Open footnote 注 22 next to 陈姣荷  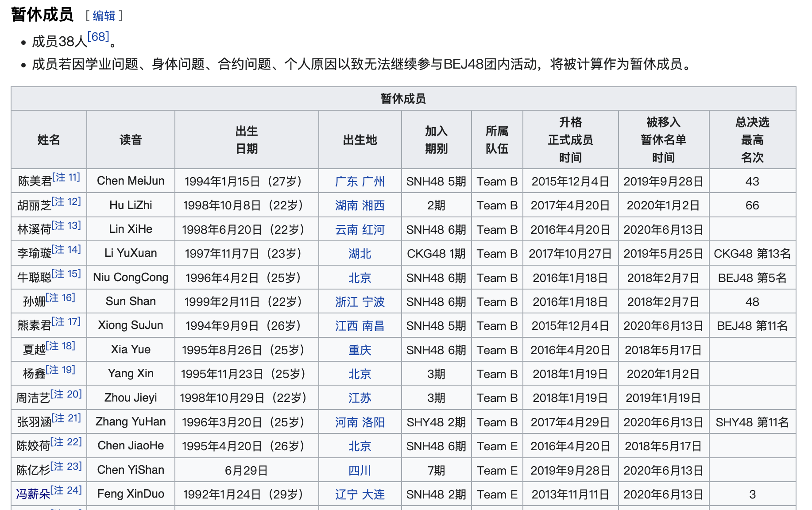[66, 442]
